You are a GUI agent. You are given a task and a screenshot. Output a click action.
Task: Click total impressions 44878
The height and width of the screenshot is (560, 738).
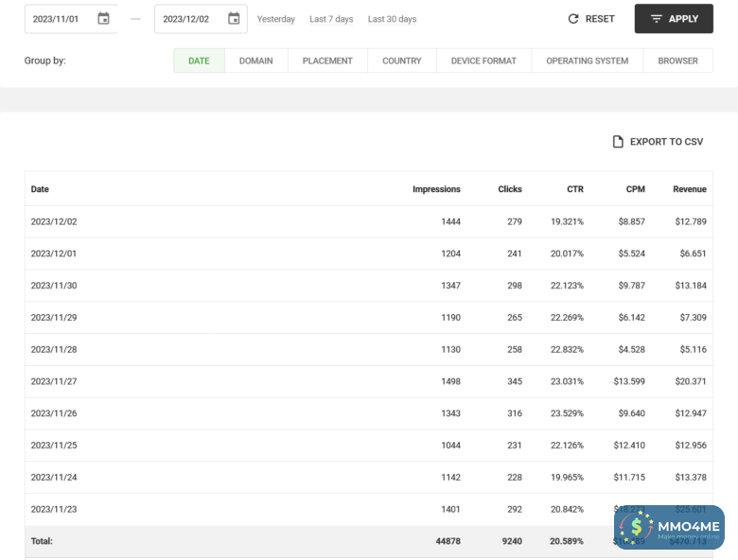click(448, 542)
